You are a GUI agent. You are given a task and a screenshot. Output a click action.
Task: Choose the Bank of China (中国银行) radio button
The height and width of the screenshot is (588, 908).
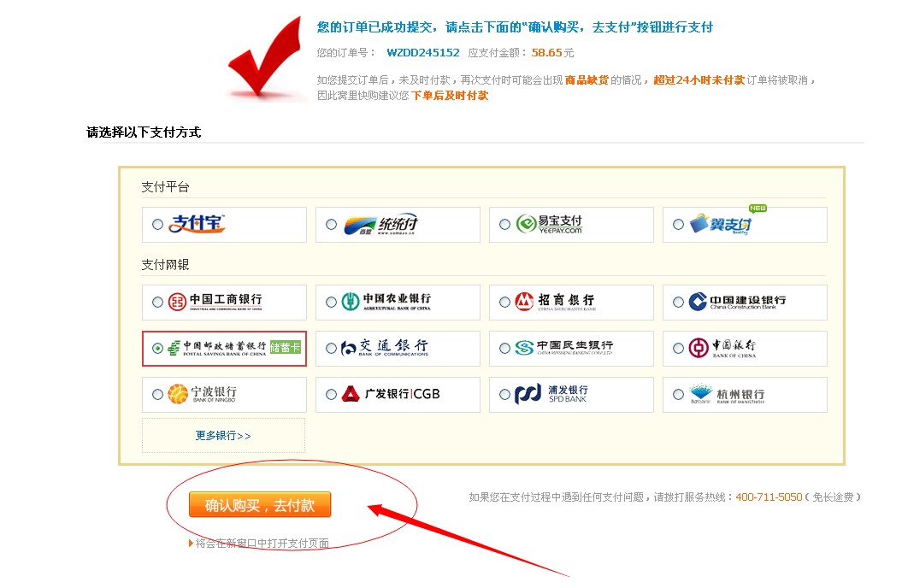click(678, 349)
